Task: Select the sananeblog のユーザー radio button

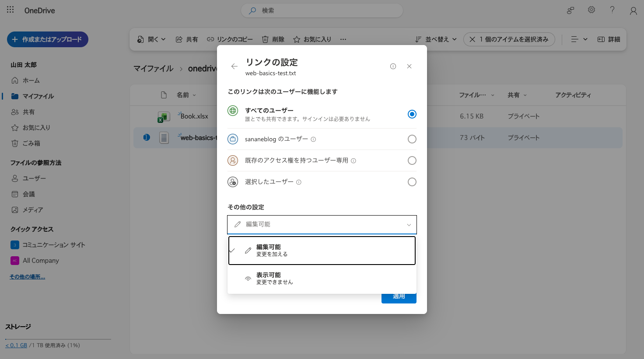Action: click(412, 139)
